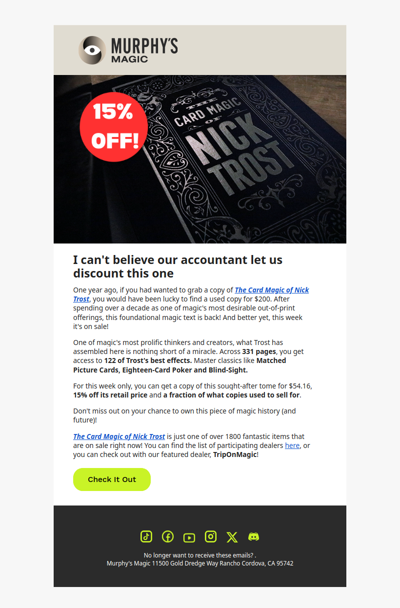This screenshot has height=608, width=400.
Task: Click the Murphy's Magic eye logo
Action: tap(92, 50)
